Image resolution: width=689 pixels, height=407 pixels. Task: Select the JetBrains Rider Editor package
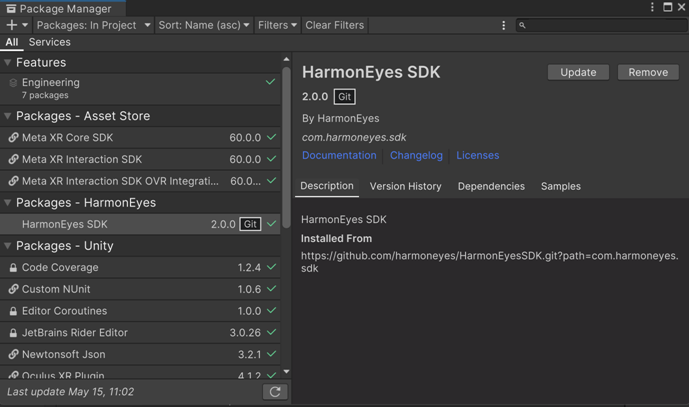point(140,332)
